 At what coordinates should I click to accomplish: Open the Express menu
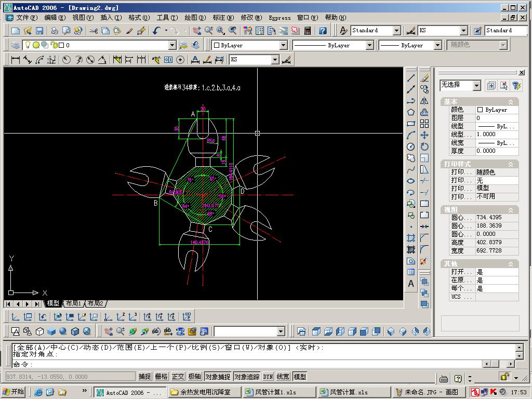coord(280,18)
